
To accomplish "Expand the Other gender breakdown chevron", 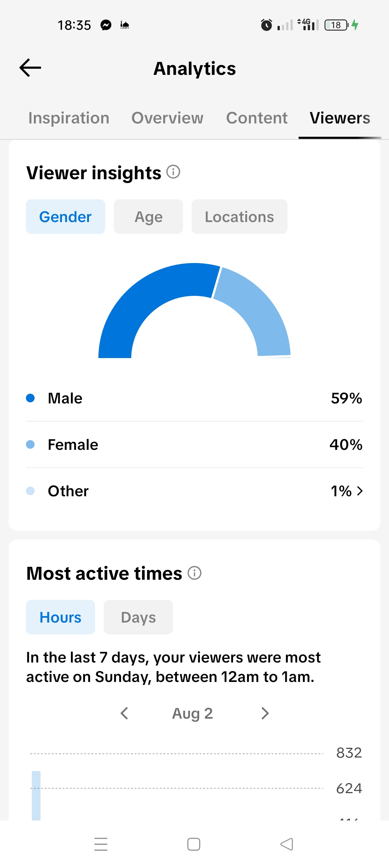I will point(359,491).
